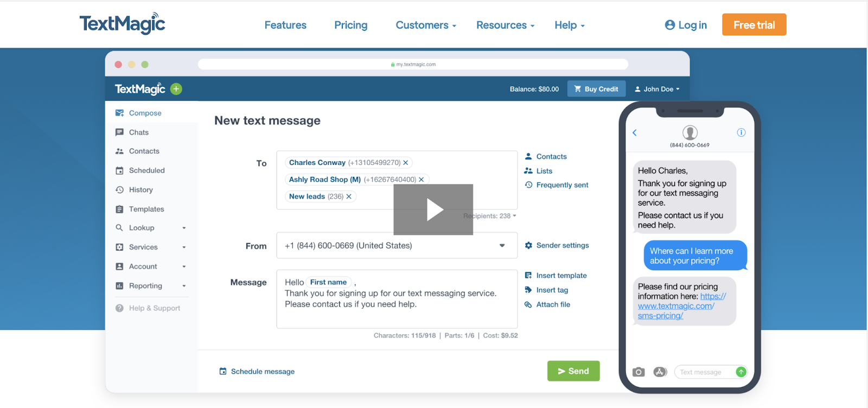Expand the Recipients: 238 dropdown

490,216
